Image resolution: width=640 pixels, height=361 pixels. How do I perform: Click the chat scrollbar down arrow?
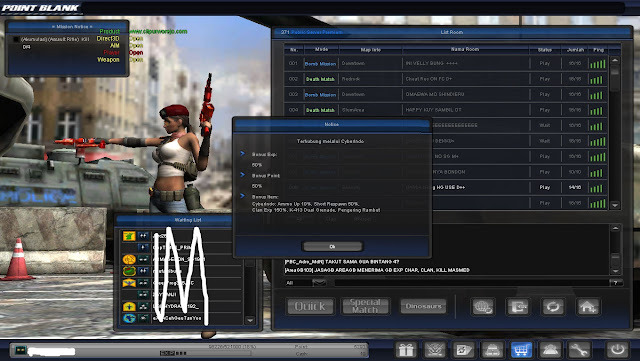(x=616, y=271)
